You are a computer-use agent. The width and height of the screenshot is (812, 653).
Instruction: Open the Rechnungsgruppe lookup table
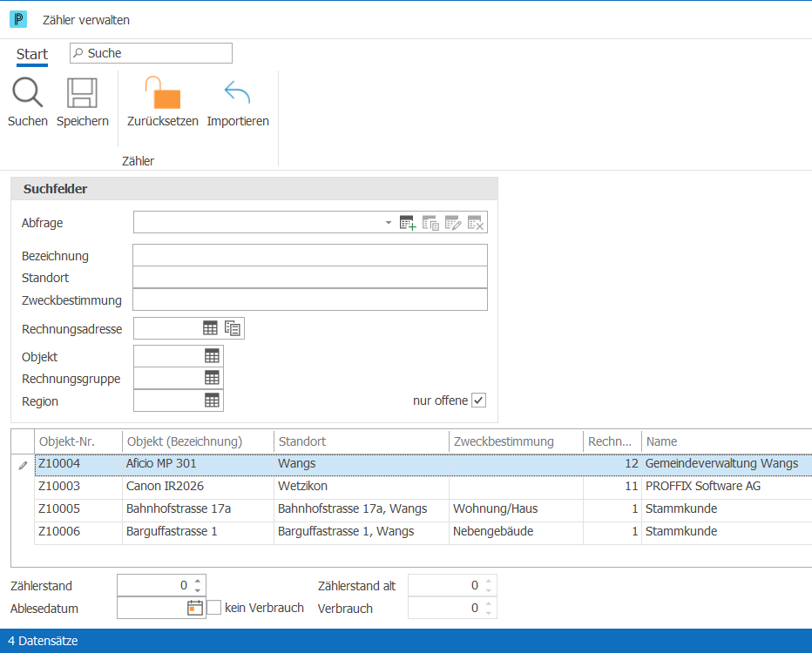212,378
